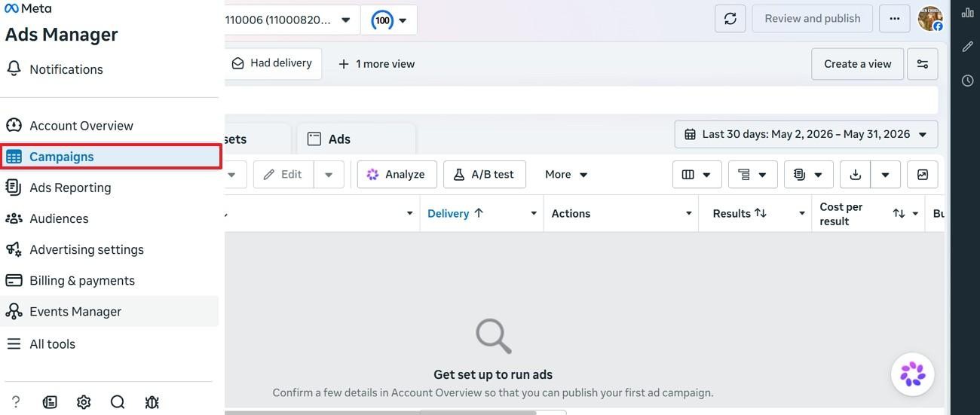
Task: Expand the Edit options dropdown arrow
Action: (x=329, y=174)
